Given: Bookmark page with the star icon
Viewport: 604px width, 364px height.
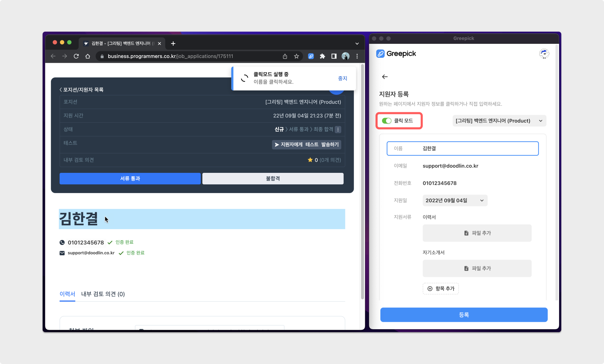Looking at the screenshot, I should (296, 56).
